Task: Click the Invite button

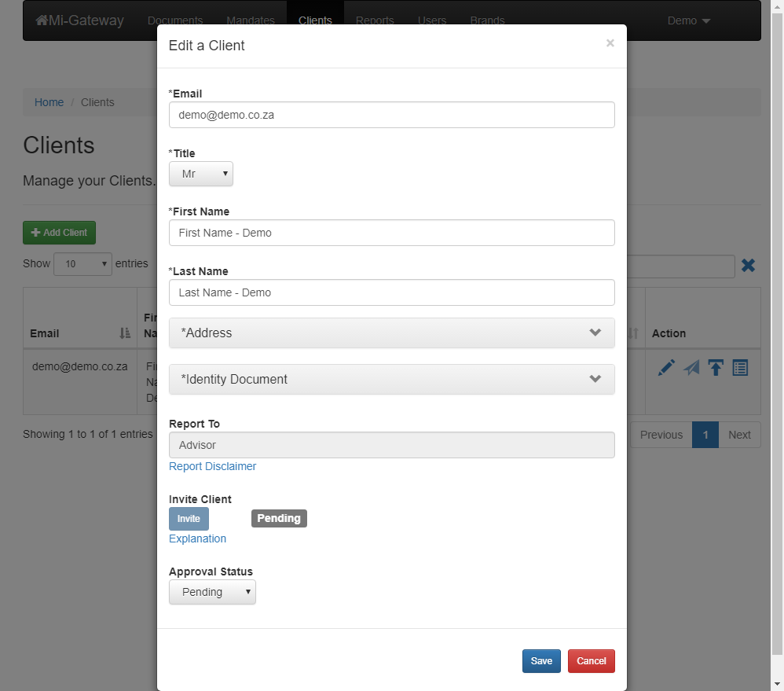Action: (x=189, y=519)
